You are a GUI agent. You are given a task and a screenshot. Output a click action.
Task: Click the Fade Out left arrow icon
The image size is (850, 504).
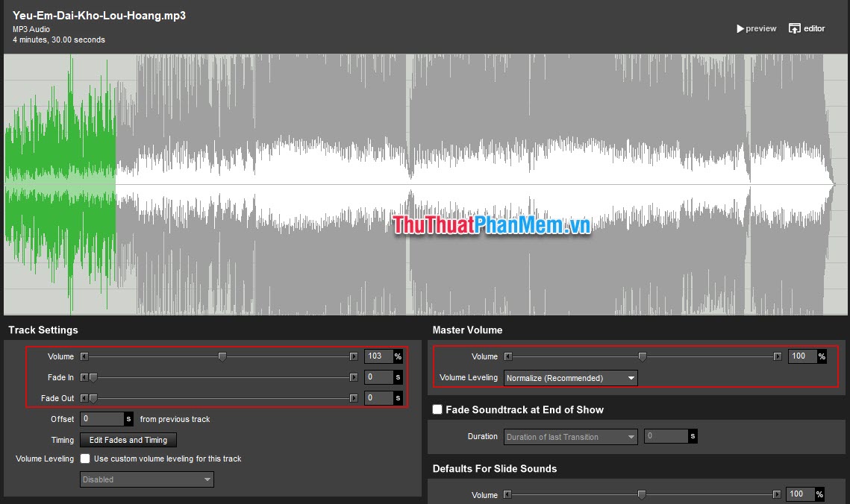84,398
